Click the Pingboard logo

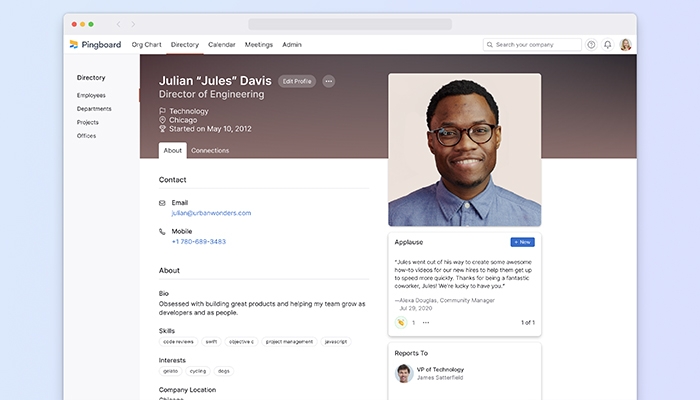95,45
